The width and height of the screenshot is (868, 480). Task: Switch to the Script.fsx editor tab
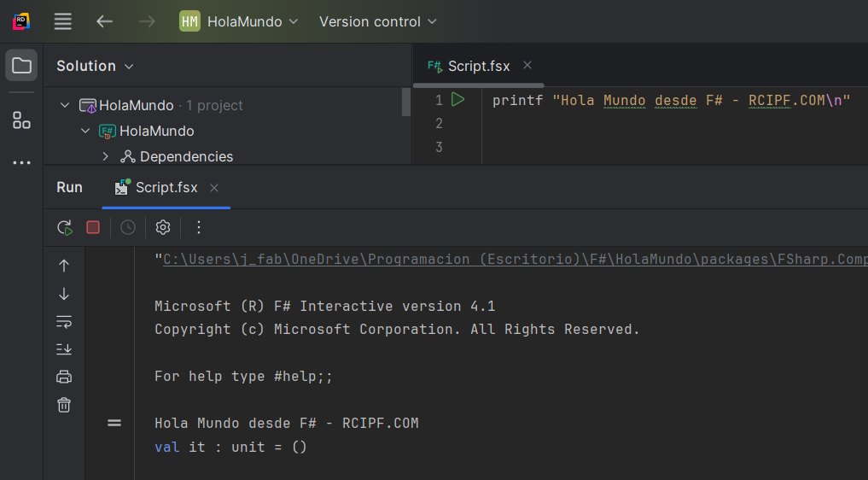click(x=478, y=66)
